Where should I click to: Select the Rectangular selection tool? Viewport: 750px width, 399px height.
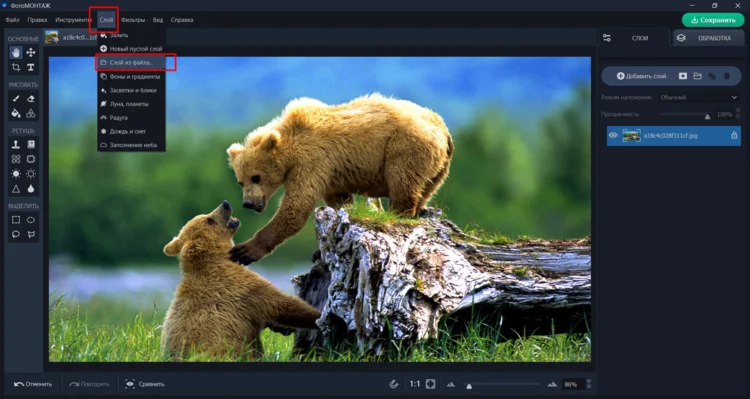16,220
